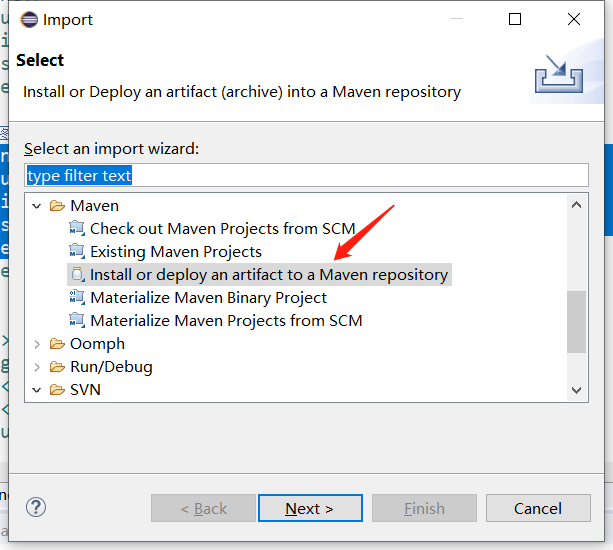Select Materialize Maven Projects from SCM

point(226,321)
